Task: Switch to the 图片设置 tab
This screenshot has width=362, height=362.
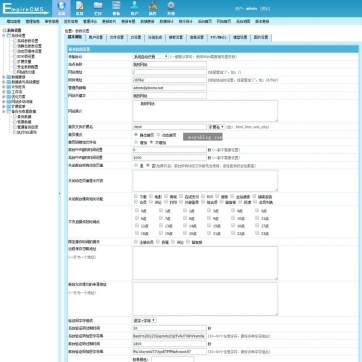Action: tap(261, 38)
